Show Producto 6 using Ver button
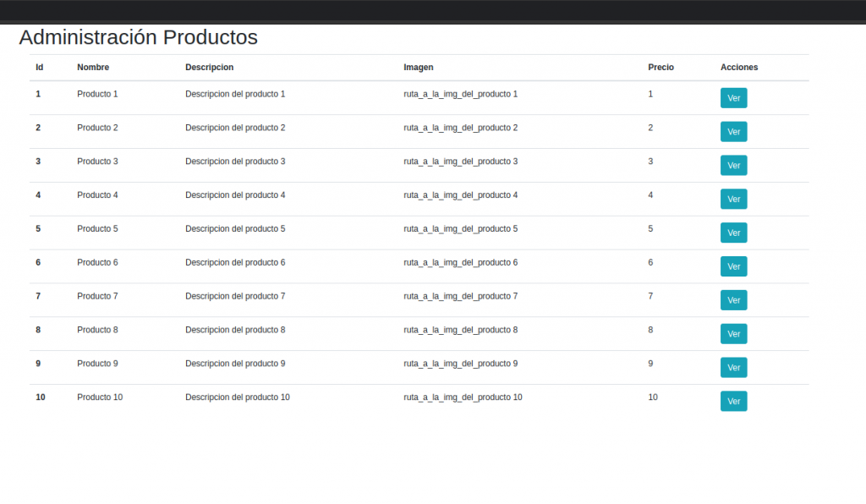Viewport: 866px width, 504px height. point(733,266)
